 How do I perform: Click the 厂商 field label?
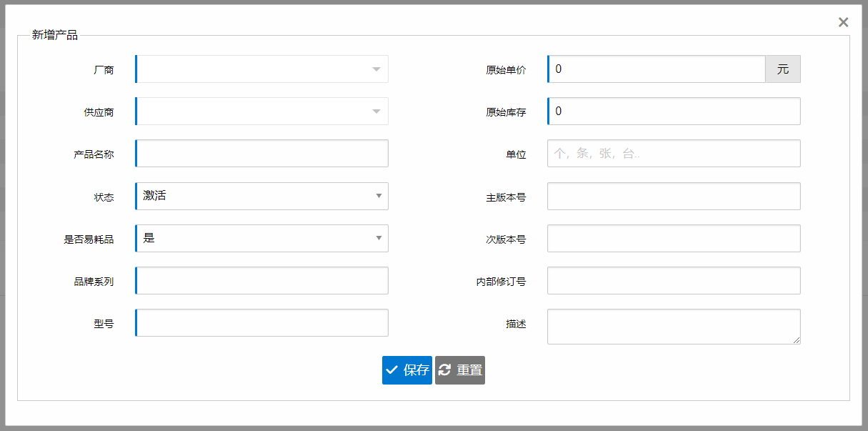coord(104,71)
